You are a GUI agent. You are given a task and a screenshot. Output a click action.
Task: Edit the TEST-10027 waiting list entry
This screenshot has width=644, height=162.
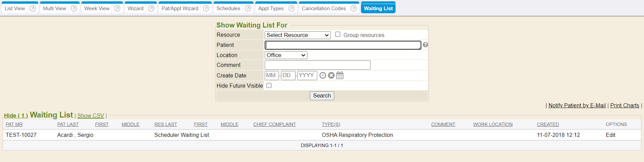pos(610,135)
